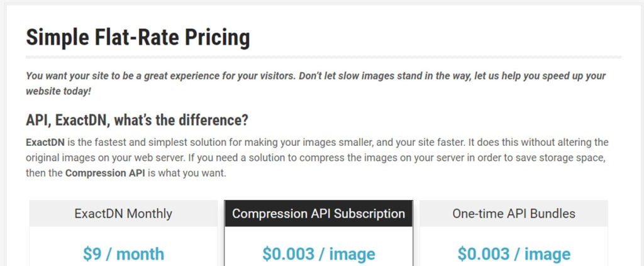Click the $9 / month price
Screen dimensions: 644x266
pyautogui.click(x=123, y=253)
